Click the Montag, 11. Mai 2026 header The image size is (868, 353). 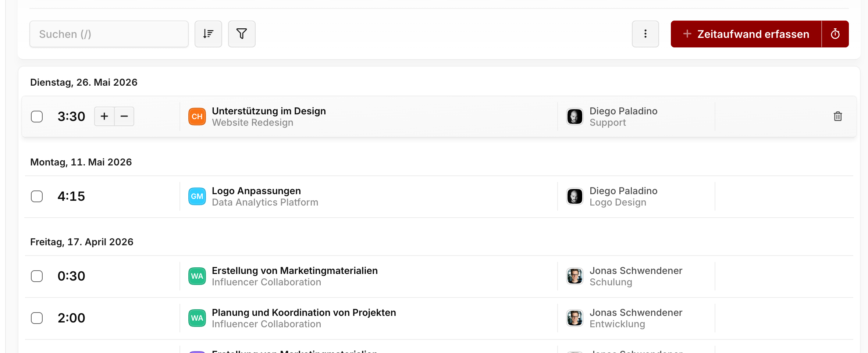pyautogui.click(x=81, y=162)
